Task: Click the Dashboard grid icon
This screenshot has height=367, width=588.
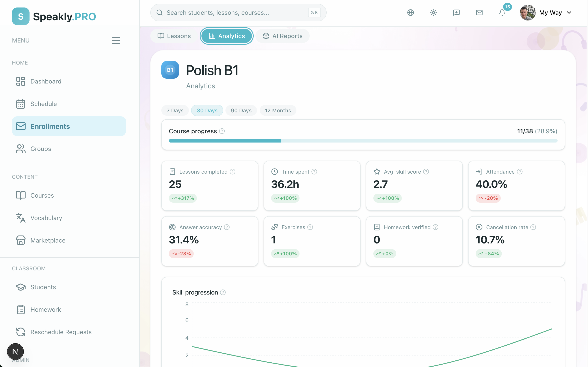Action: click(x=21, y=81)
